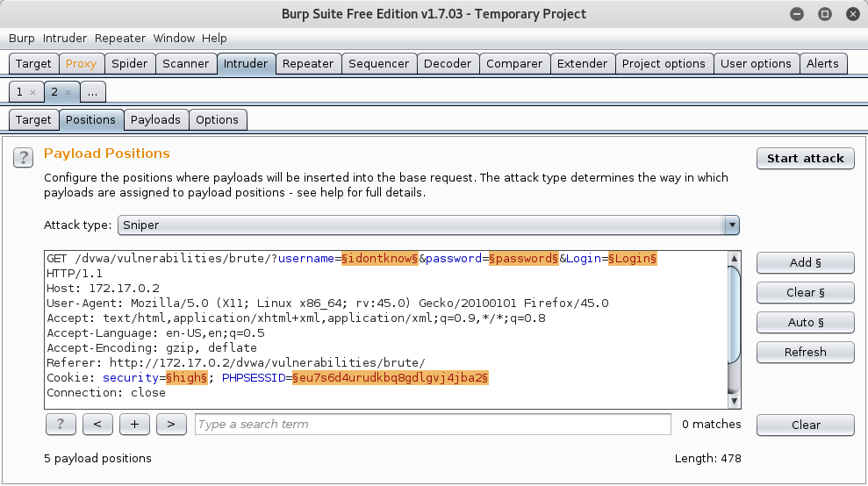Open the Payload Positions help icon

point(23,158)
